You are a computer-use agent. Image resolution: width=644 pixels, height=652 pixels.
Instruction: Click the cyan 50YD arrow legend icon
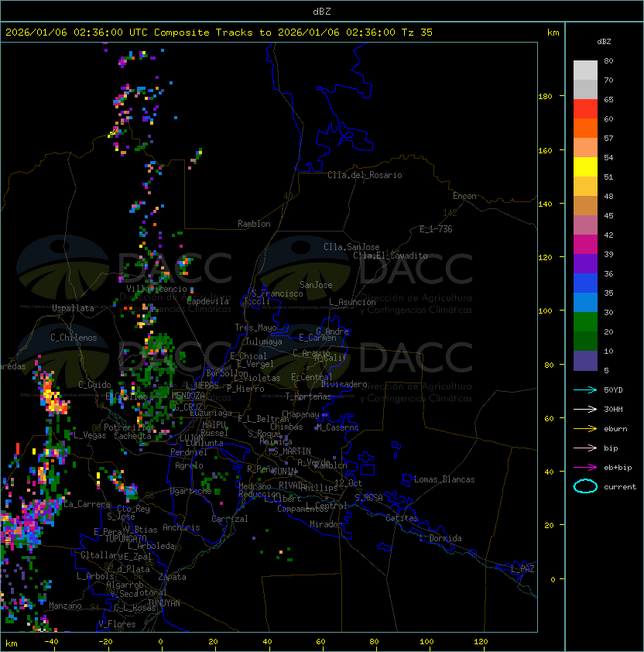(585, 389)
